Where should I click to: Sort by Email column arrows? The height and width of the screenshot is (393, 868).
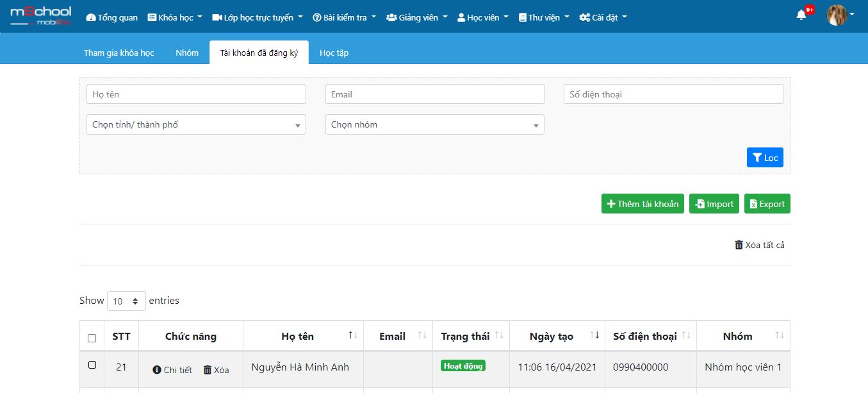click(422, 335)
